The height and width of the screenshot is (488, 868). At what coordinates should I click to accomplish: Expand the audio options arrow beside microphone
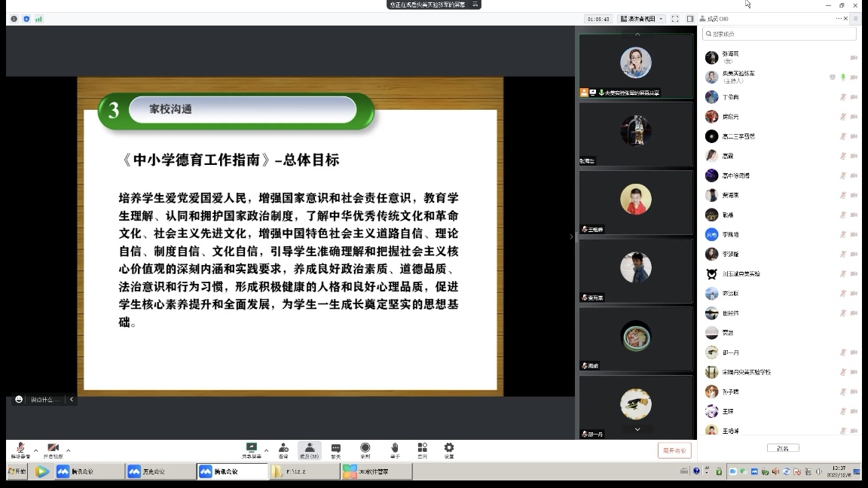(x=35, y=450)
